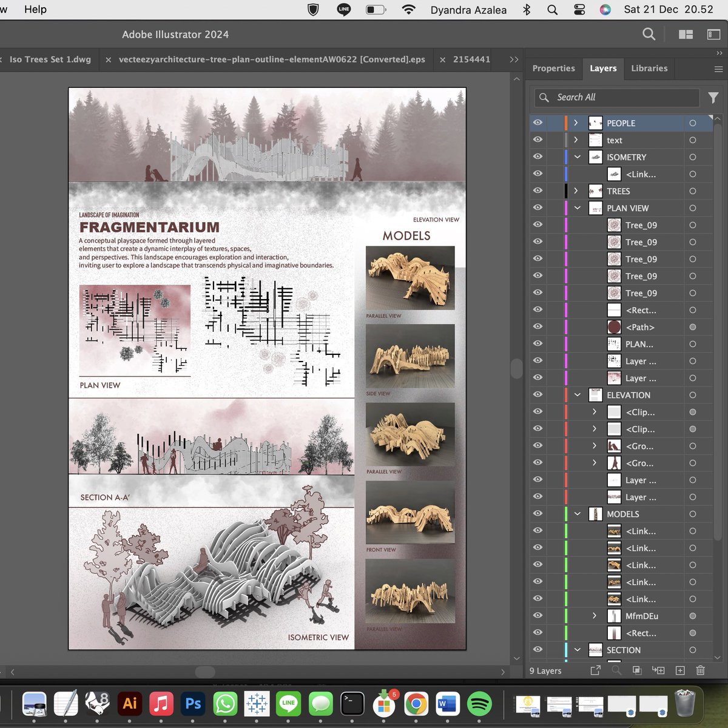The height and width of the screenshot is (728, 728).
Task: Open the Layers panel options menu
Action: 718,69
